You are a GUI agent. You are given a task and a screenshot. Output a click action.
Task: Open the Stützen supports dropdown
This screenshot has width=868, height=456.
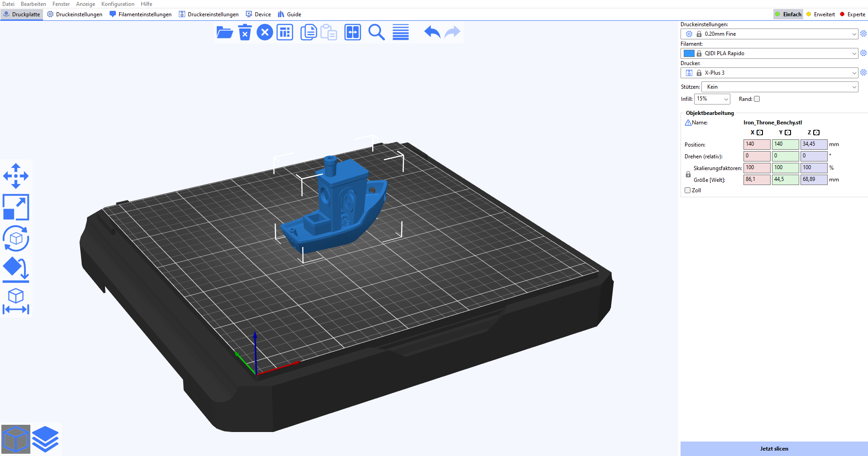pos(780,87)
